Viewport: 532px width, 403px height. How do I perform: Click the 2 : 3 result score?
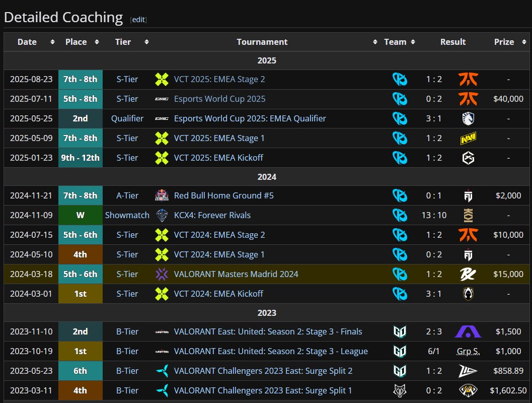tap(434, 331)
